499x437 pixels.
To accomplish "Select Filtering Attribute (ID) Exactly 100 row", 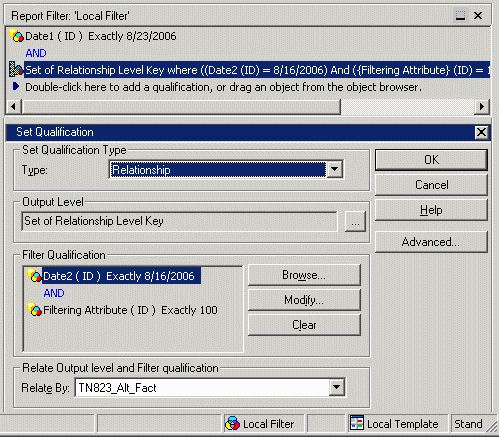I will click(130, 310).
